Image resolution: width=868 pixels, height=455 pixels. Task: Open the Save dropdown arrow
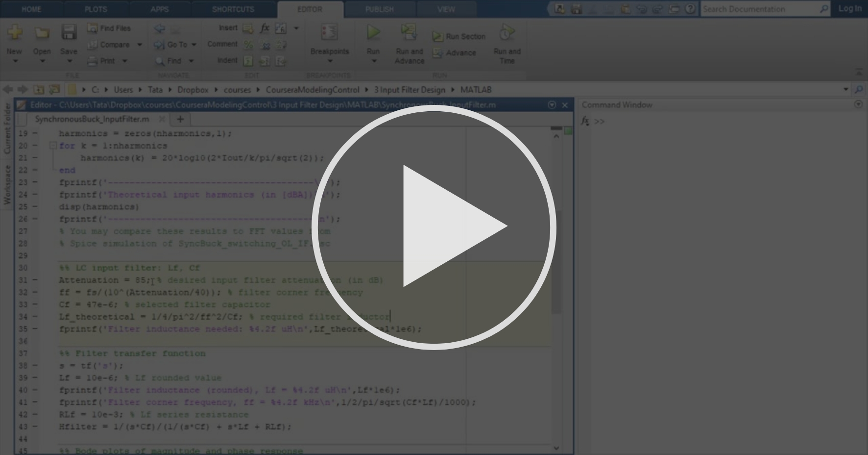tap(69, 61)
